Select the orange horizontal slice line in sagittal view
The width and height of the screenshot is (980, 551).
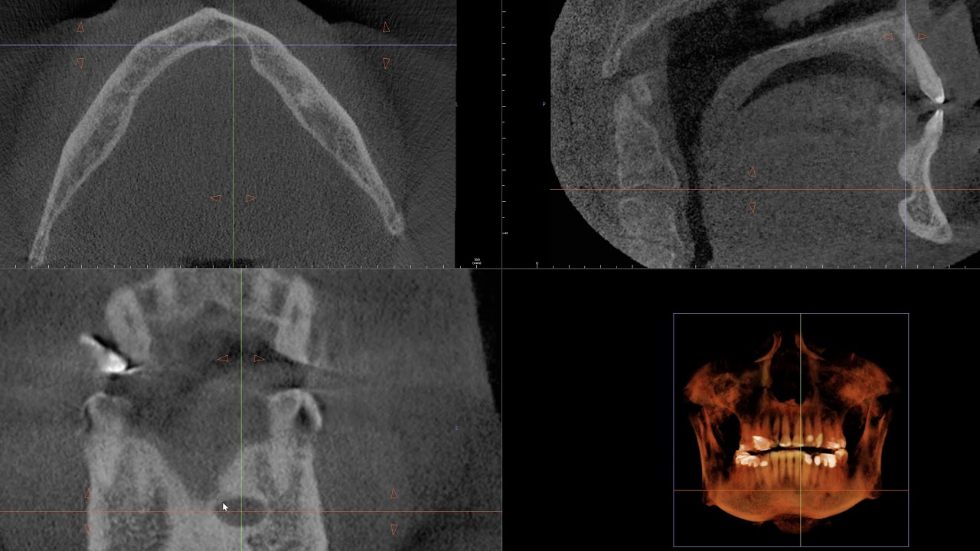click(x=764, y=189)
